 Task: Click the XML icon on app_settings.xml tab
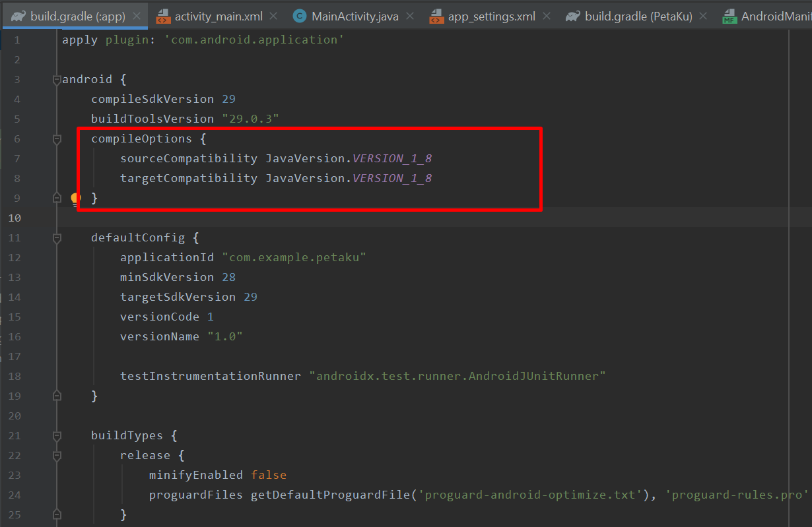(x=436, y=16)
